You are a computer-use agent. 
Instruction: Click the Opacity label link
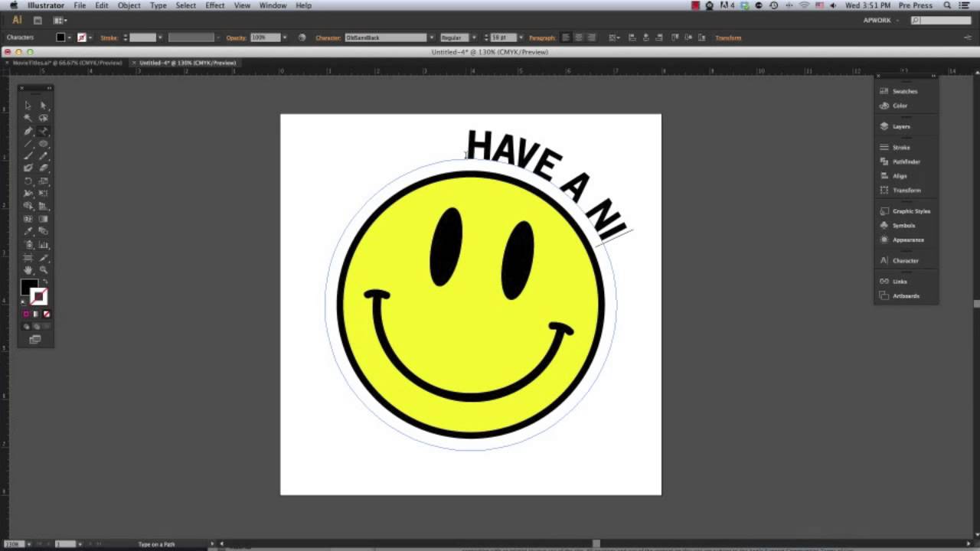click(235, 37)
